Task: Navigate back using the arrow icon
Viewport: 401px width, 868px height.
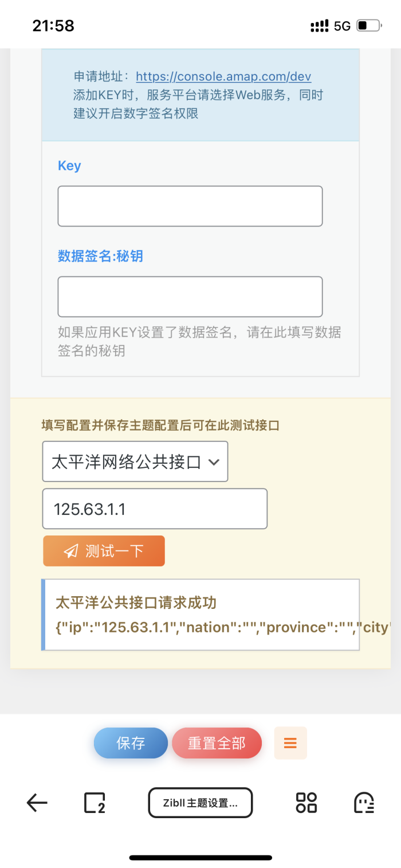Action: [x=36, y=802]
